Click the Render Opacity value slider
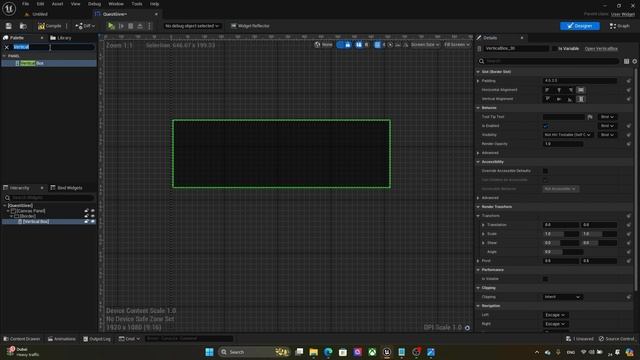 [x=563, y=144]
